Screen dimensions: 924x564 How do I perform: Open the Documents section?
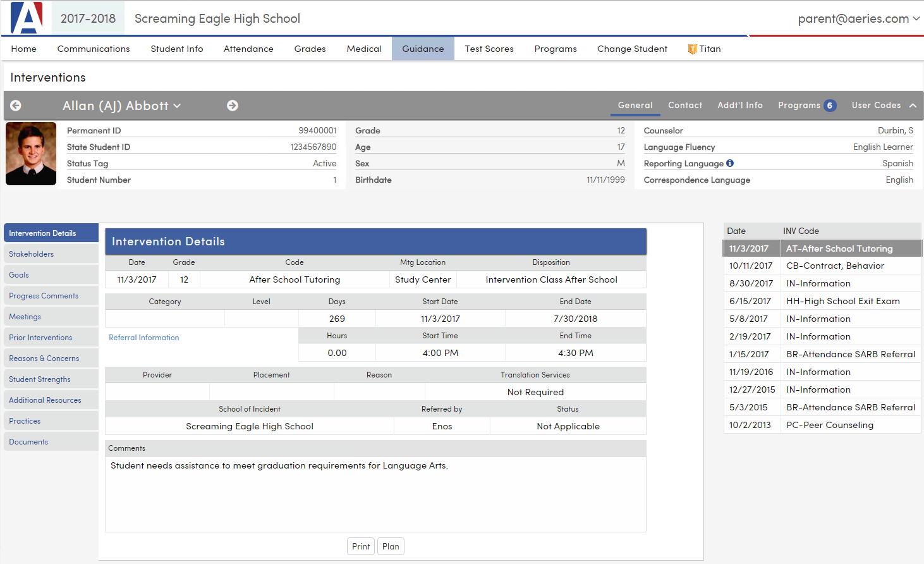(x=51, y=441)
